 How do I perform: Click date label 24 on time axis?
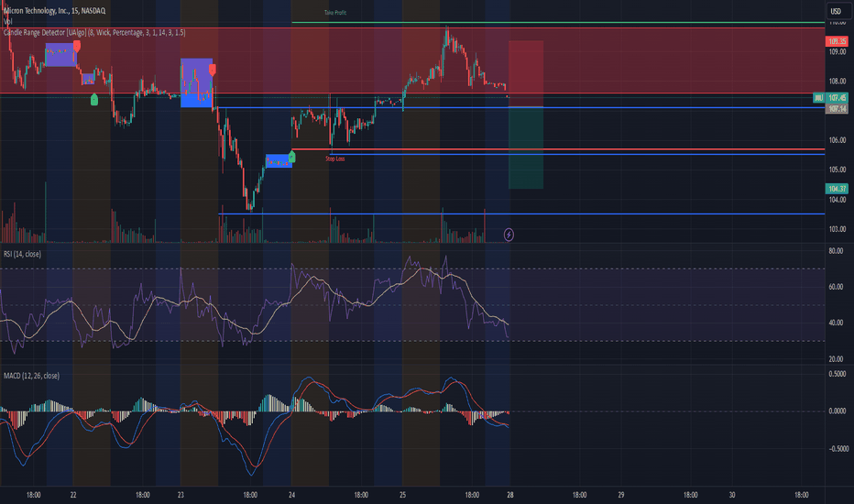[x=292, y=495]
